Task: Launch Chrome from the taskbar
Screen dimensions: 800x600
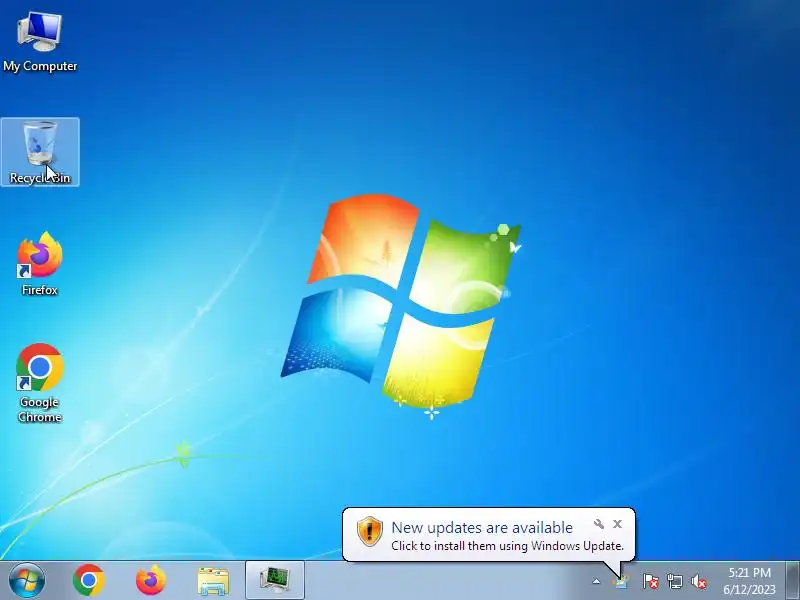Action: click(89, 581)
